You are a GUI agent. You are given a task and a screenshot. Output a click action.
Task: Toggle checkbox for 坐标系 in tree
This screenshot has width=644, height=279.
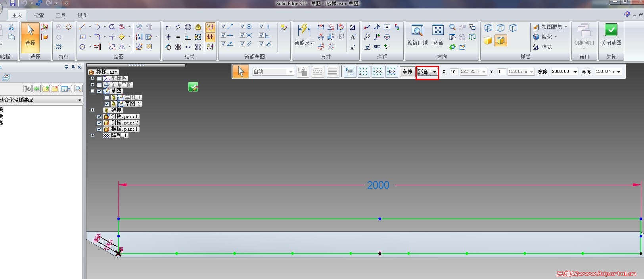(100, 78)
